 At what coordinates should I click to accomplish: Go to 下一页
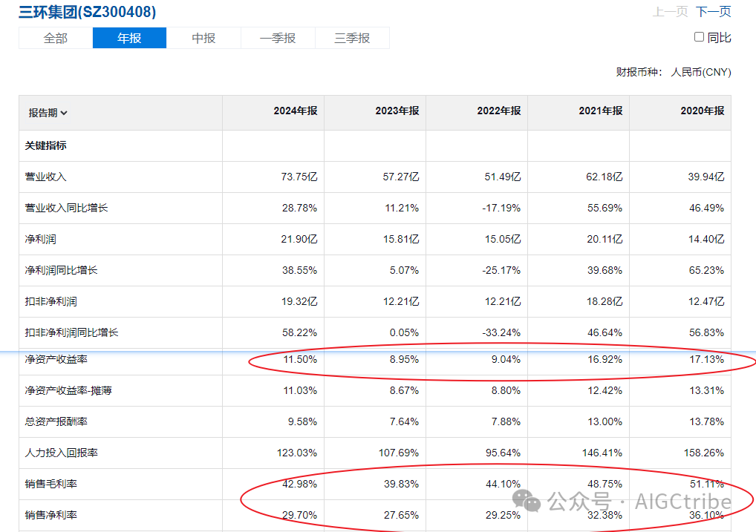click(713, 12)
